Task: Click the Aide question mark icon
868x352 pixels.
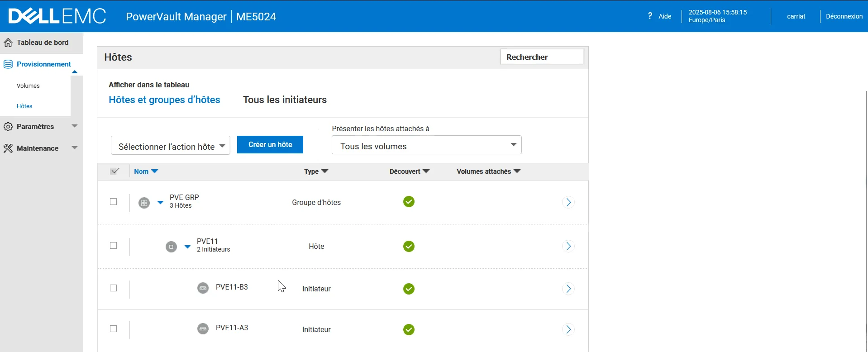Action: tap(650, 16)
